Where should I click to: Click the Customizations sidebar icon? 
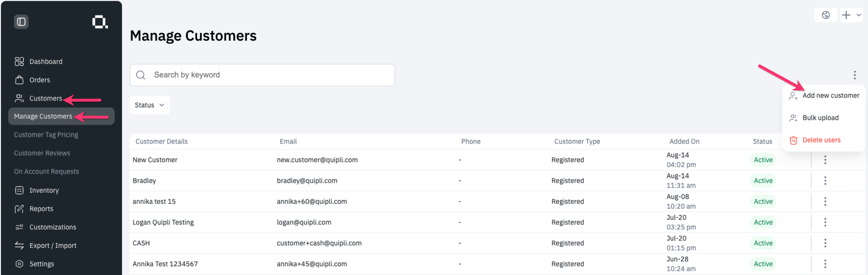point(19,227)
